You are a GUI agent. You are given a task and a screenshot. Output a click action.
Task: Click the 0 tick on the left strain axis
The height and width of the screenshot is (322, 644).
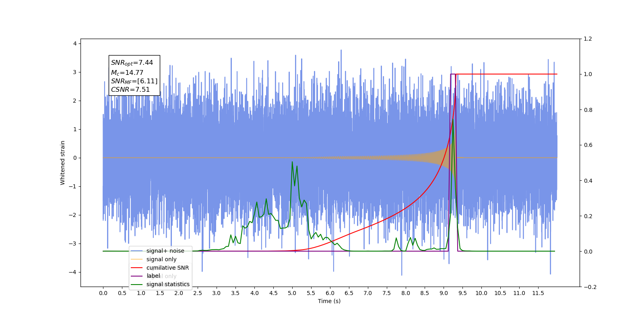[x=75, y=158]
